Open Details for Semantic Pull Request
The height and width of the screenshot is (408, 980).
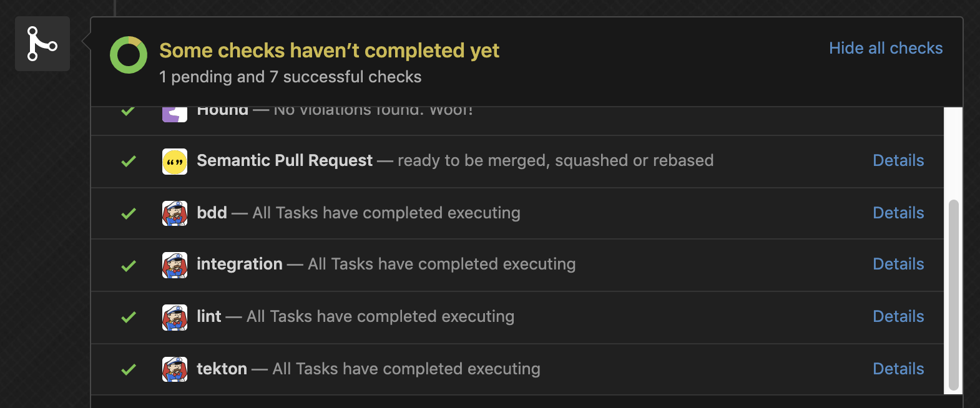898,161
